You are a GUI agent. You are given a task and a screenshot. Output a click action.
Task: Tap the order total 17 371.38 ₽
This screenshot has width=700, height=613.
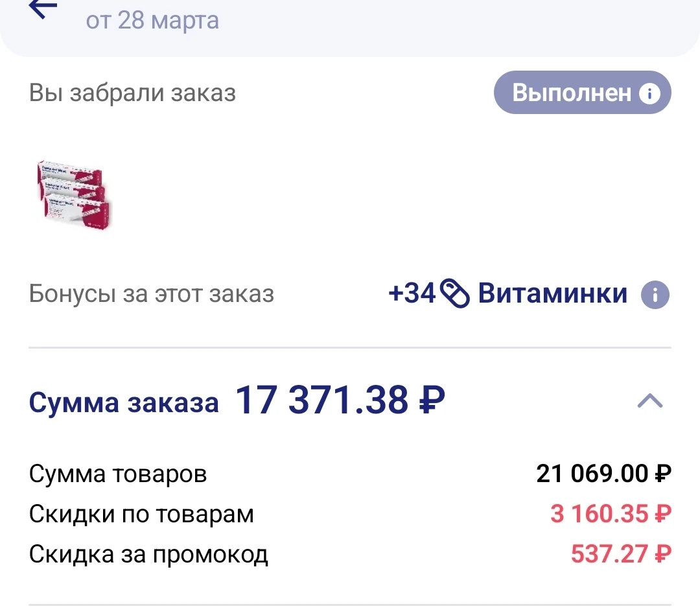click(340, 400)
